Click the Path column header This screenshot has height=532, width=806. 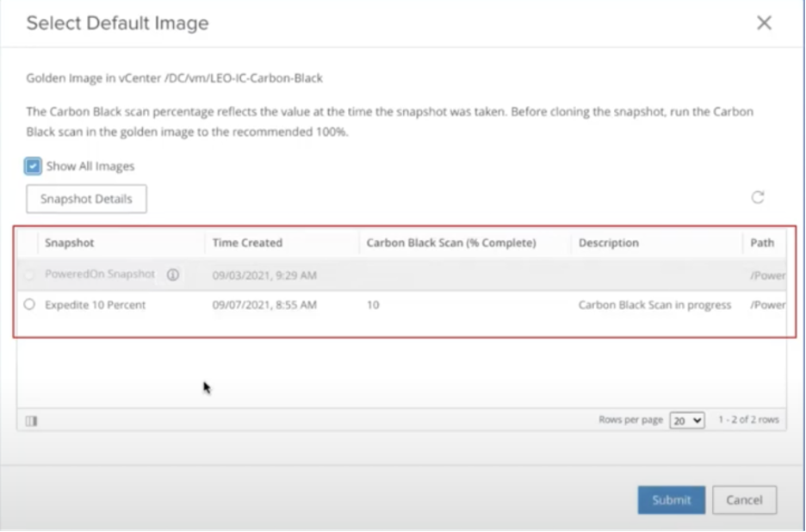[x=762, y=243]
